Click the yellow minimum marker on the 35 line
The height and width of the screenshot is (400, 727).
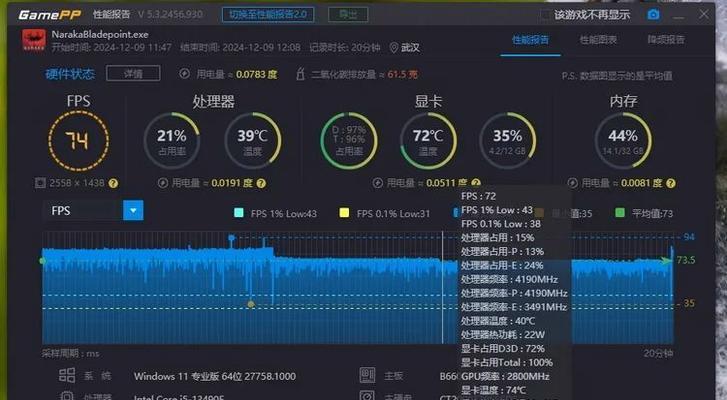[x=251, y=304]
